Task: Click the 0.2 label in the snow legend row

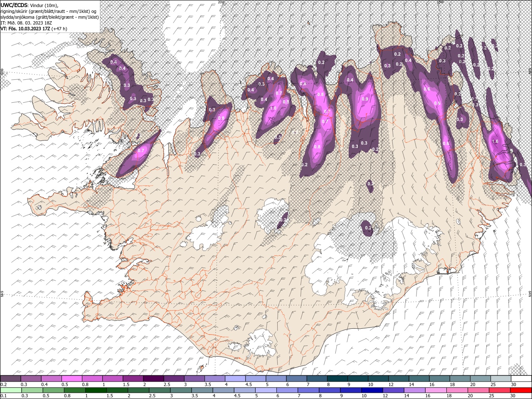Action: (4, 384)
